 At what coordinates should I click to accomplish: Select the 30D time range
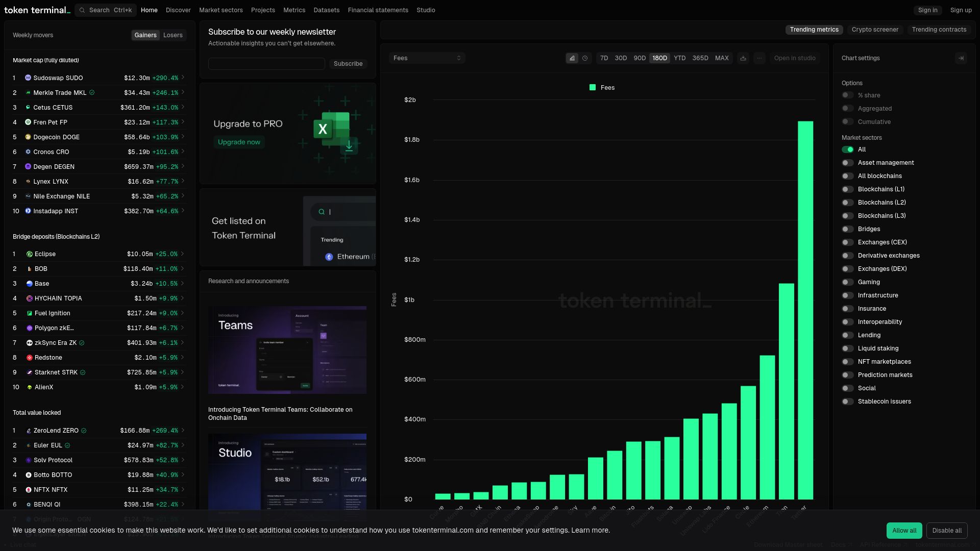click(621, 58)
